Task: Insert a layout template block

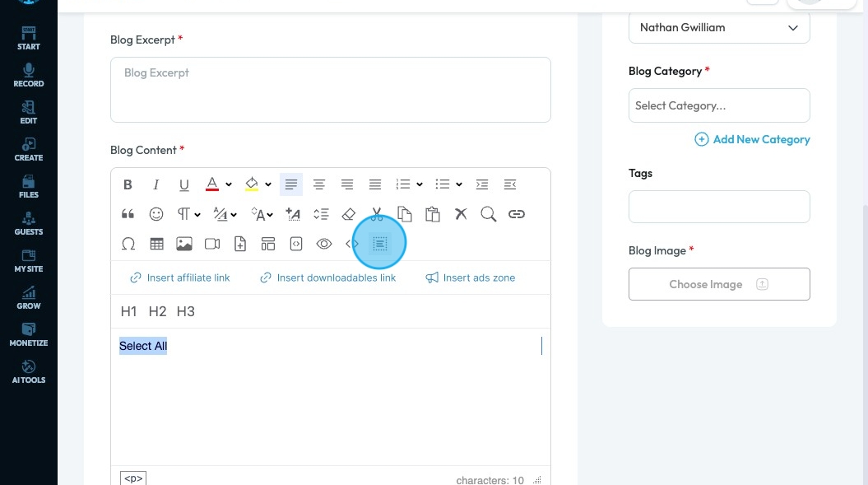Action: [268, 244]
